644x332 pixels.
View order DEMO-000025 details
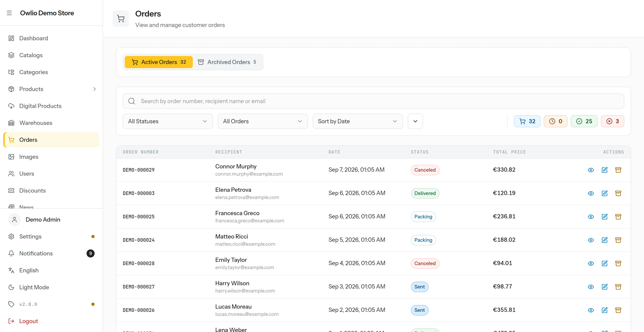pos(591,217)
